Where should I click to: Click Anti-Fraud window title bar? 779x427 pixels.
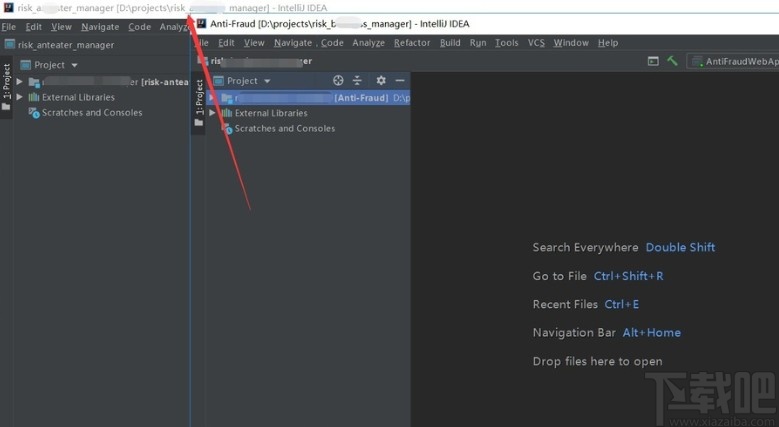point(487,24)
